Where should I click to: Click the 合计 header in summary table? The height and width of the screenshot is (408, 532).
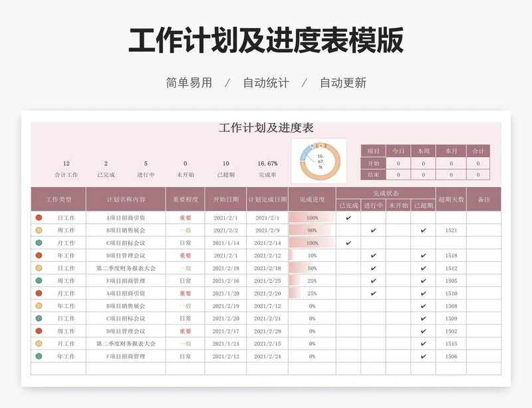[478, 151]
